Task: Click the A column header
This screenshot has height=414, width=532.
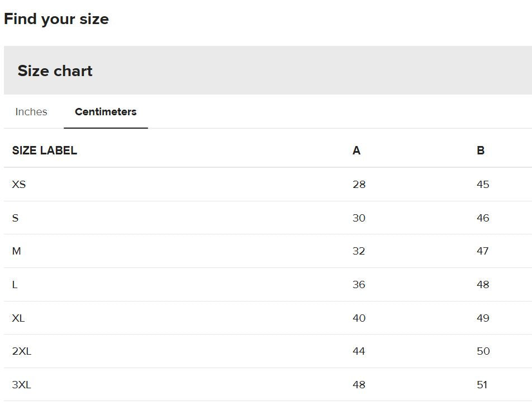Action: (x=357, y=150)
